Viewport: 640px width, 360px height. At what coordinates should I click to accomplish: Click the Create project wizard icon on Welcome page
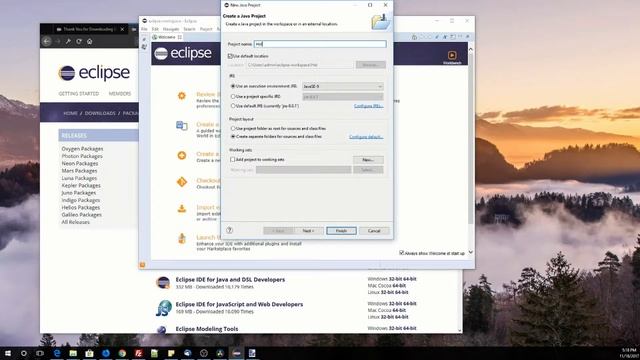[x=182, y=125]
